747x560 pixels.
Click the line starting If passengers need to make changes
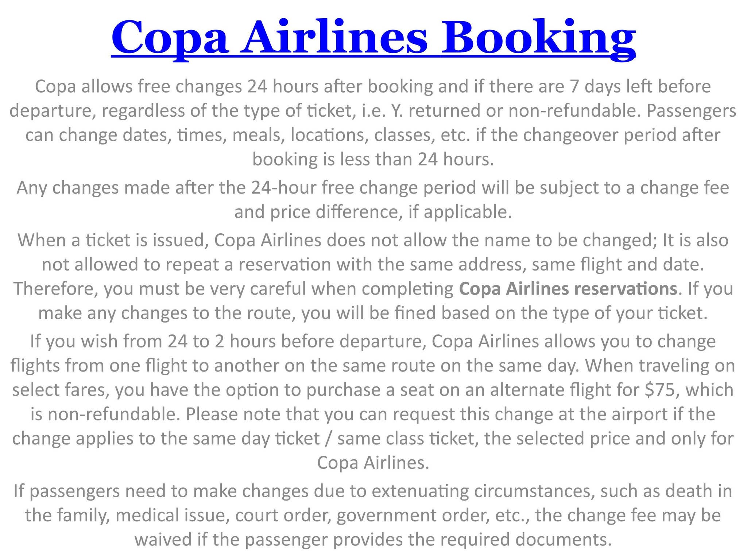pyautogui.click(x=373, y=491)
